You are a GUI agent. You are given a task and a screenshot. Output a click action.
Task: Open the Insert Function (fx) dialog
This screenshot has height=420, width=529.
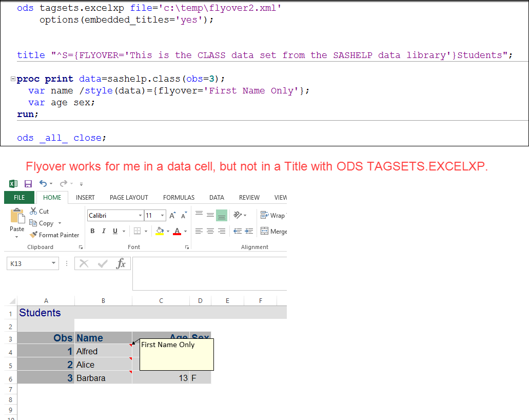coord(122,263)
